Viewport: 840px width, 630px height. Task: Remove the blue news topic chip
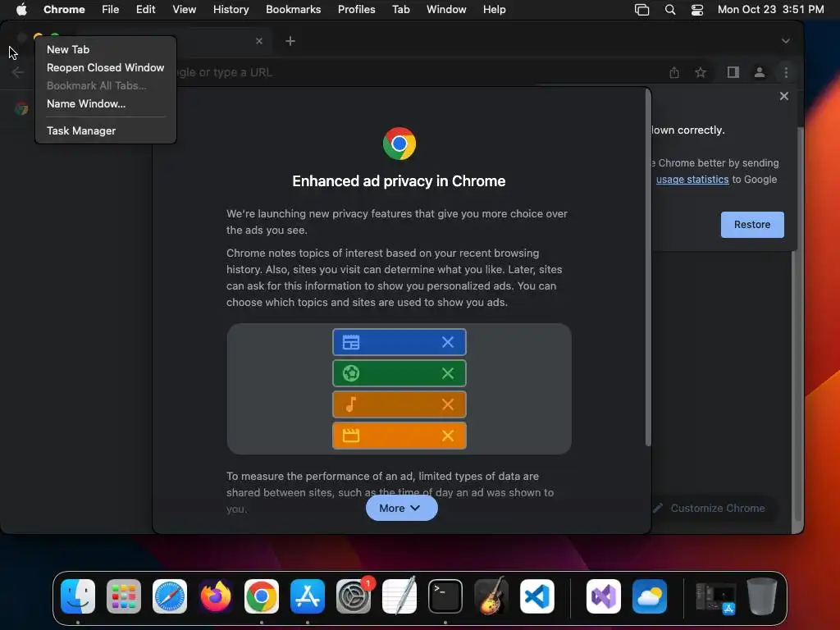pyautogui.click(x=448, y=342)
